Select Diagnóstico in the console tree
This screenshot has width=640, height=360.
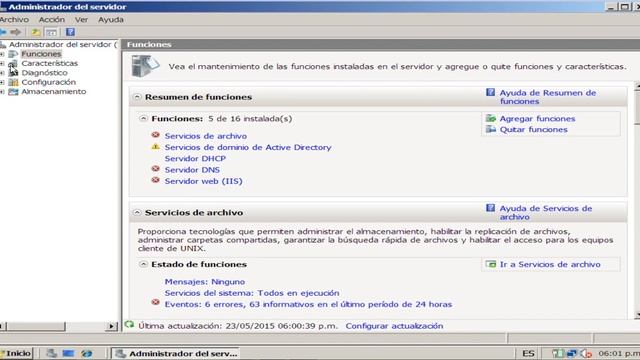44,73
